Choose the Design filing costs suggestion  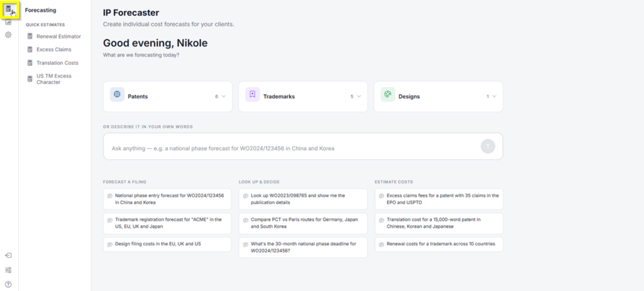(x=167, y=244)
